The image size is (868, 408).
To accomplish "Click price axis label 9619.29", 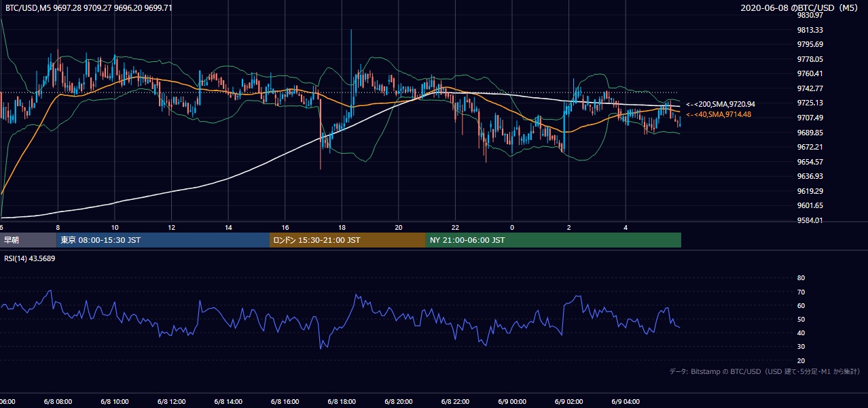I will pos(810,191).
